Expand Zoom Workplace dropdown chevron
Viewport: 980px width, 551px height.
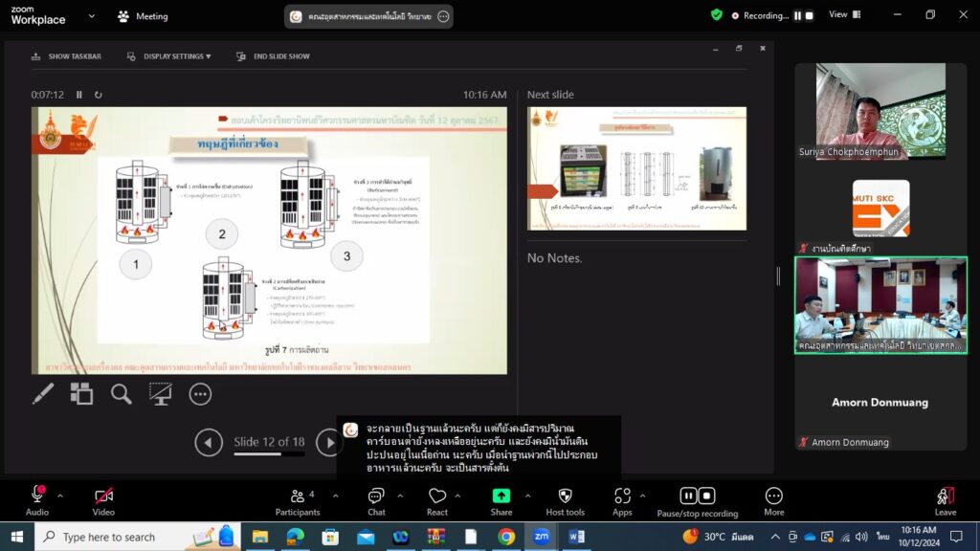pos(92,16)
